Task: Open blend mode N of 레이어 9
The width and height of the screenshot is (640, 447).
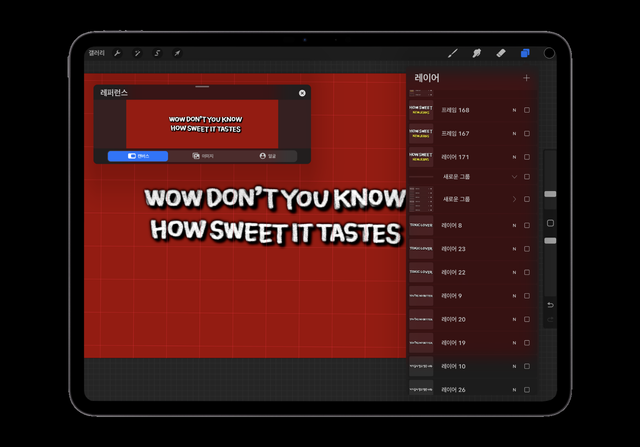Action: click(514, 296)
